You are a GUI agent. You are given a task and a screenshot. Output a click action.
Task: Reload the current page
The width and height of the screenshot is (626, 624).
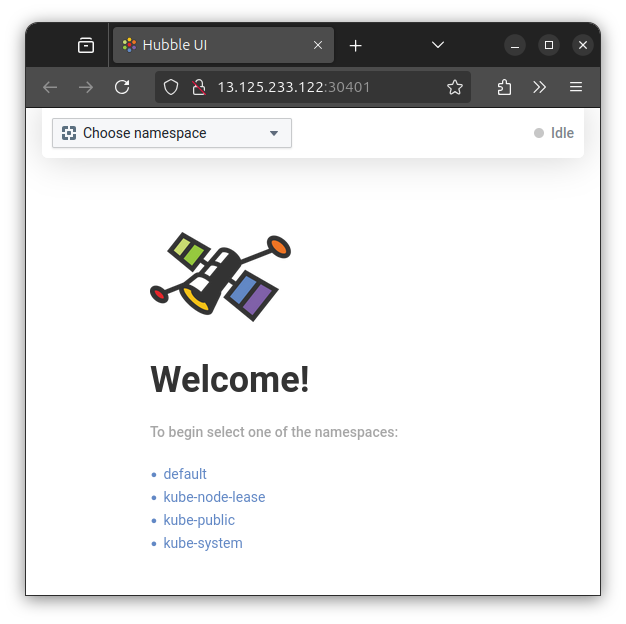[122, 87]
